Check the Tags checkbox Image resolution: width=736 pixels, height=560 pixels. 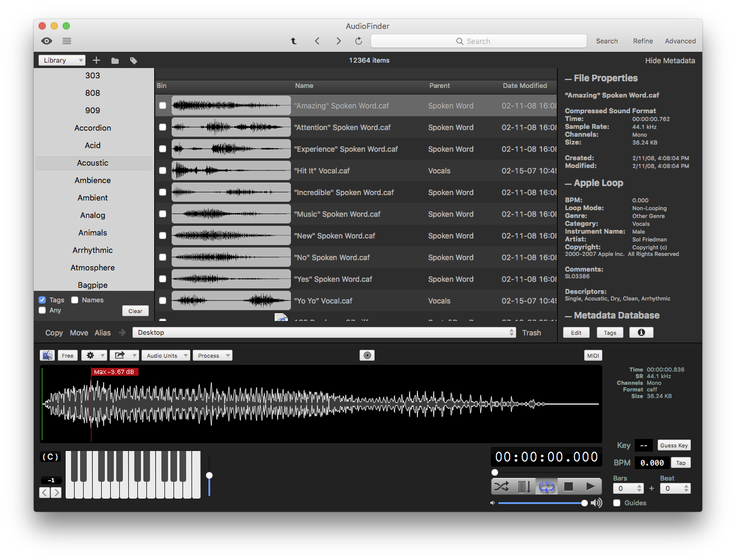(42, 300)
